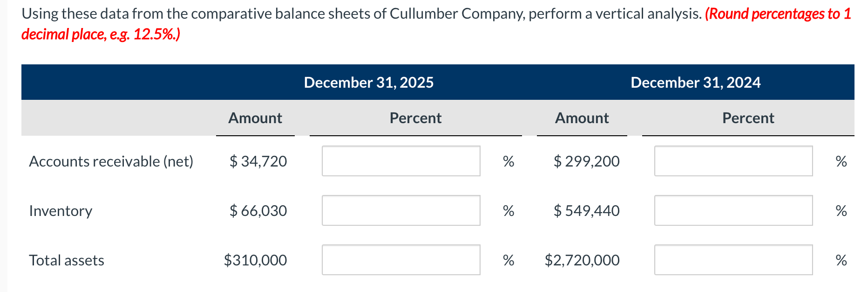The image size is (868, 292).
Task: Select the December 31, 2025 column header
Action: click(369, 82)
